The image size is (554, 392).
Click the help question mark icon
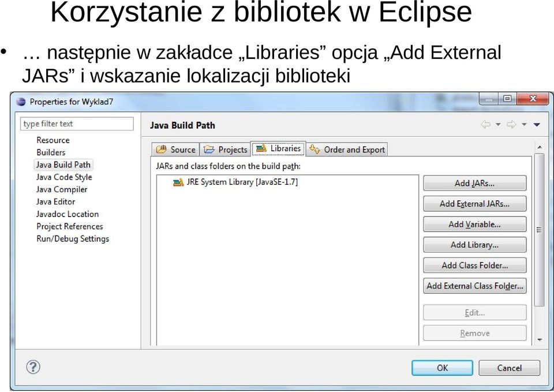pyautogui.click(x=33, y=367)
